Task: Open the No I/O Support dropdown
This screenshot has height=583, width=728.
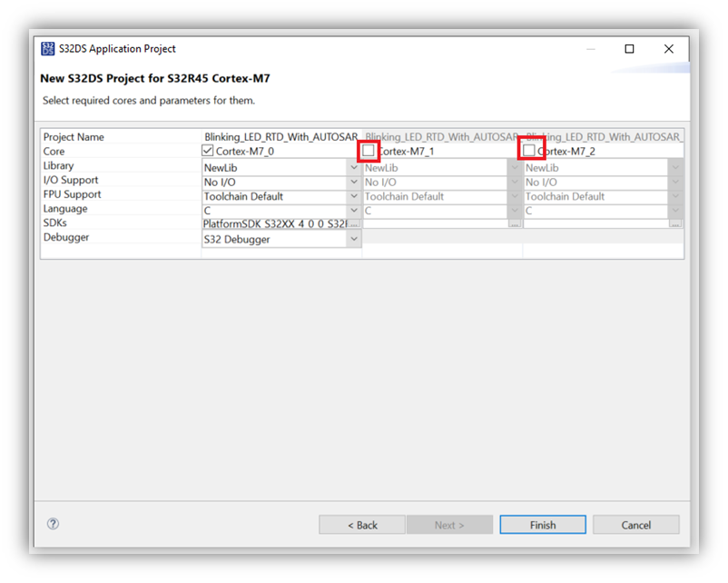Action: (x=354, y=182)
